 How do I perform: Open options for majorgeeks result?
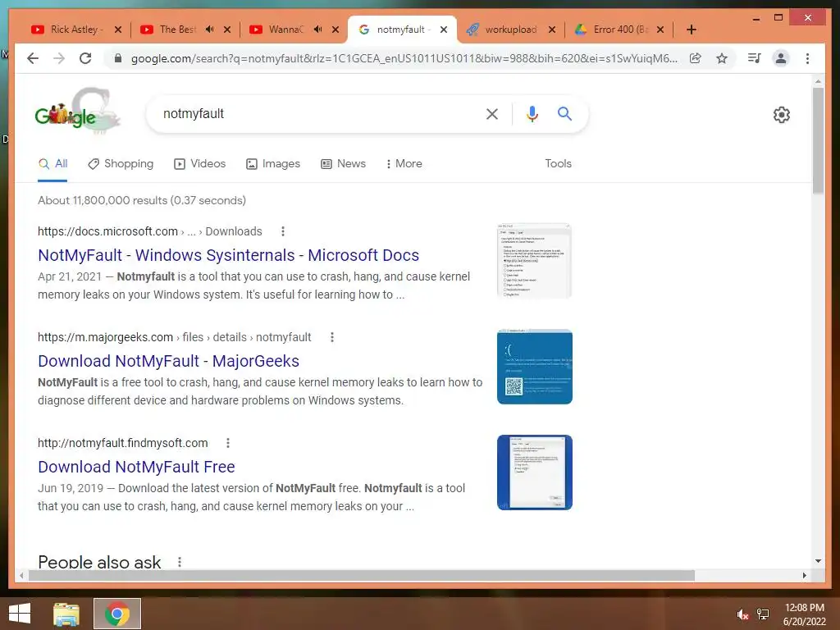332,337
